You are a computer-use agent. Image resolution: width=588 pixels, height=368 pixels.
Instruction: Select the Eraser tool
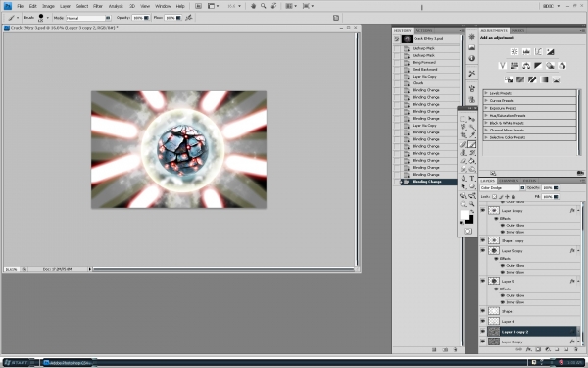(x=464, y=161)
